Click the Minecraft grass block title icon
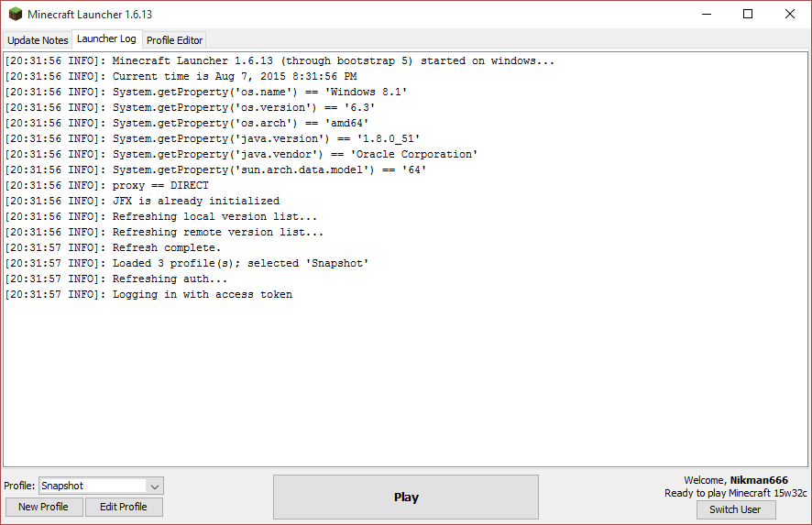 [16, 14]
